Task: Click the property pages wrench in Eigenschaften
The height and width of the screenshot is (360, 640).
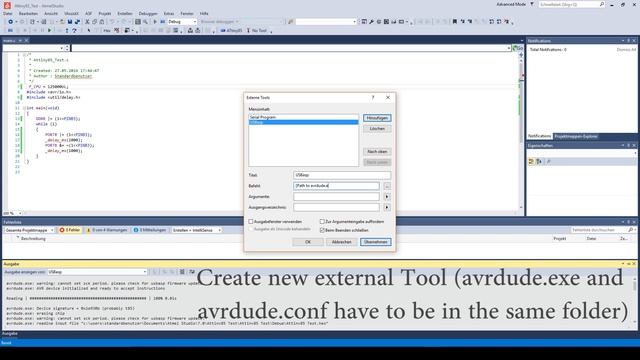Action: click(x=549, y=162)
